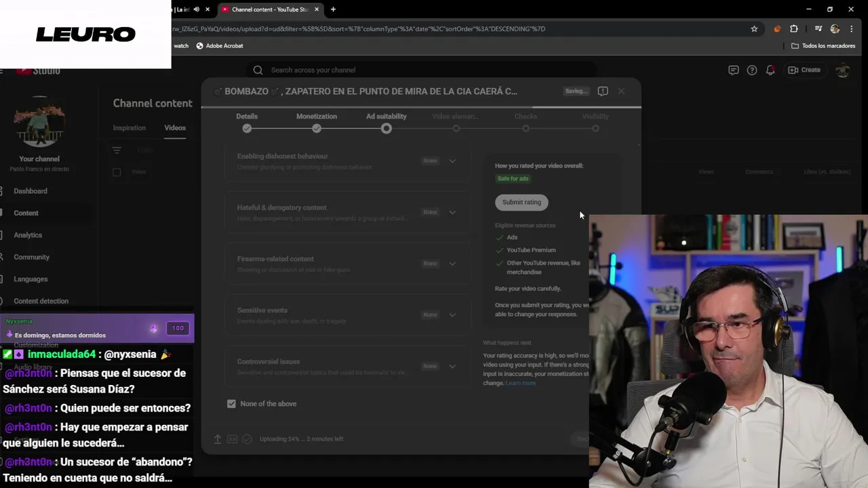Open Content detection in sidebar
This screenshot has height=488, width=868.
click(x=41, y=301)
